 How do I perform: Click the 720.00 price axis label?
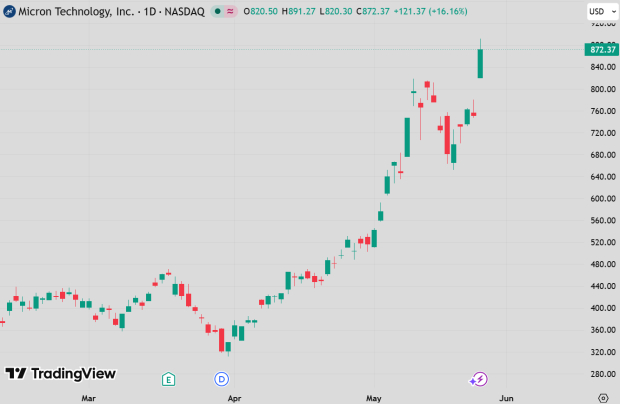tap(603, 133)
